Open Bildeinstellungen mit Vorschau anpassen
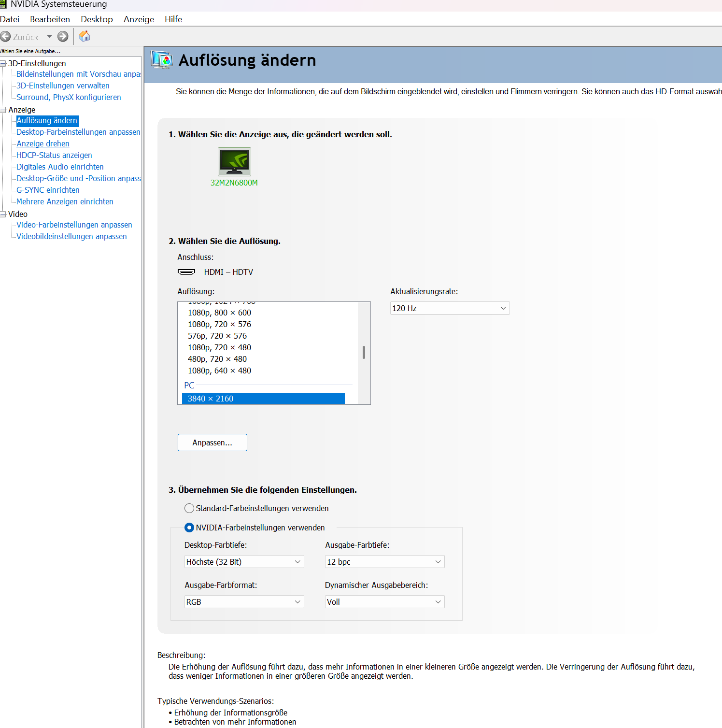The width and height of the screenshot is (722, 728). pyautogui.click(x=79, y=74)
